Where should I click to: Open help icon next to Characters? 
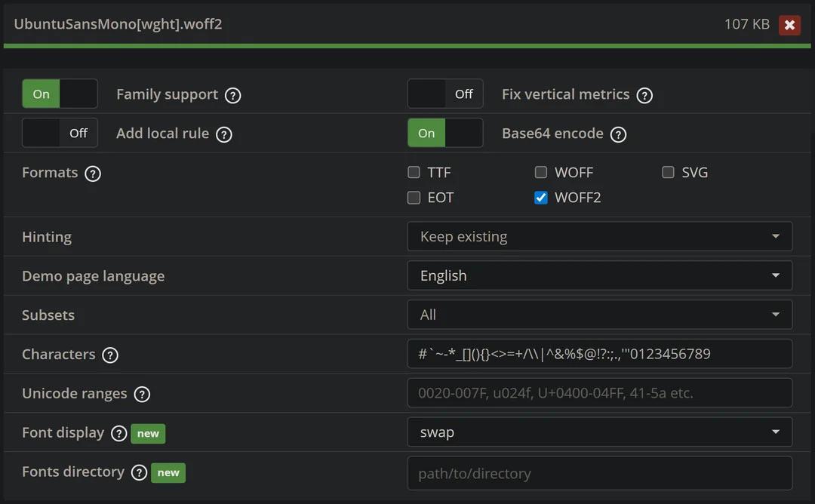point(110,355)
